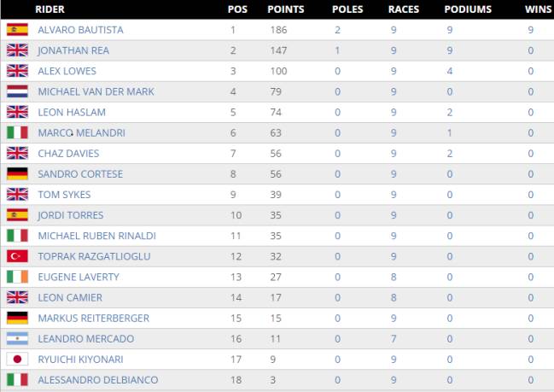Click the Alessandro Delbianco name
Screen dimensions: 554x392
[x=98, y=380]
